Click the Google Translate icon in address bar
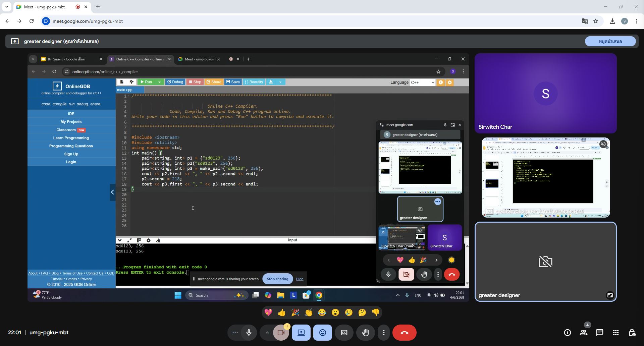644x346 pixels. (x=585, y=21)
